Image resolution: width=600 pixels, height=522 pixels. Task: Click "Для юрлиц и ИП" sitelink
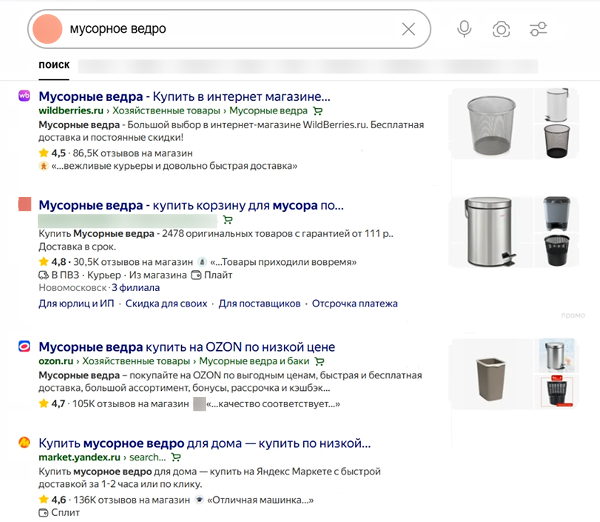(x=73, y=303)
